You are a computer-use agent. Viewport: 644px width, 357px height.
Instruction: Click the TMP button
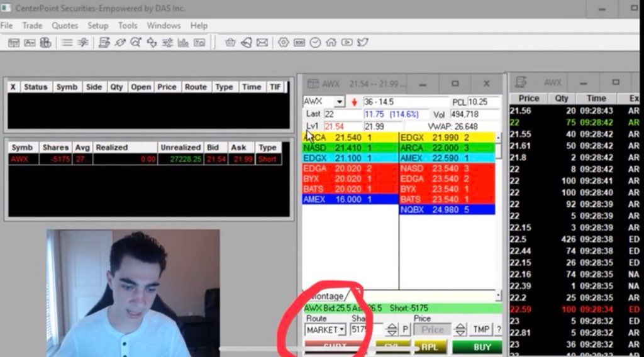coord(481,329)
